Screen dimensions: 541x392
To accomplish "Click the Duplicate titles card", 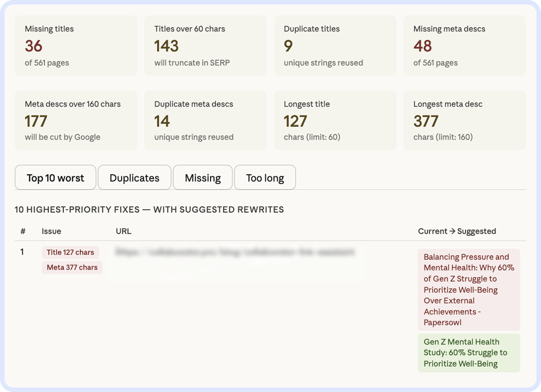I will [335, 46].
